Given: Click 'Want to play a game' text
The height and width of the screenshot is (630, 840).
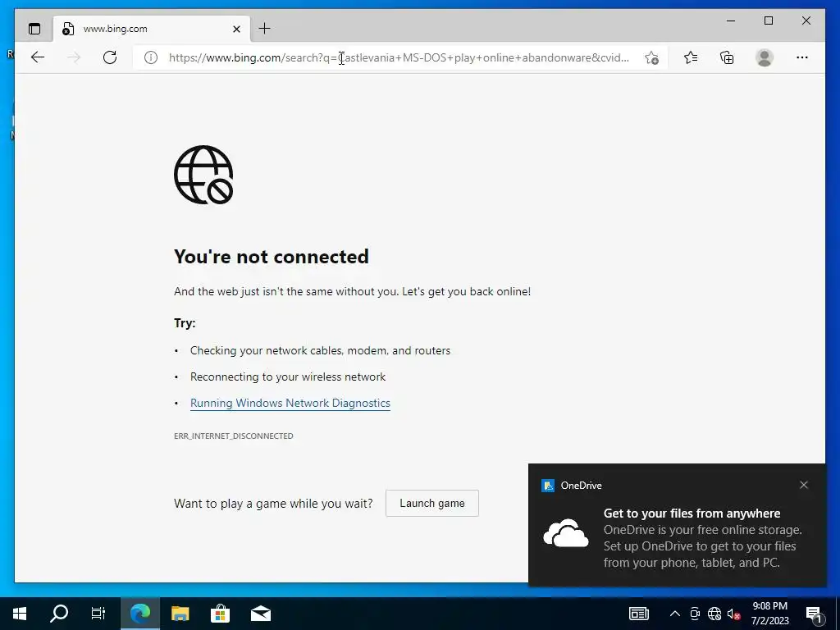Looking at the screenshot, I should pyautogui.click(x=273, y=504).
